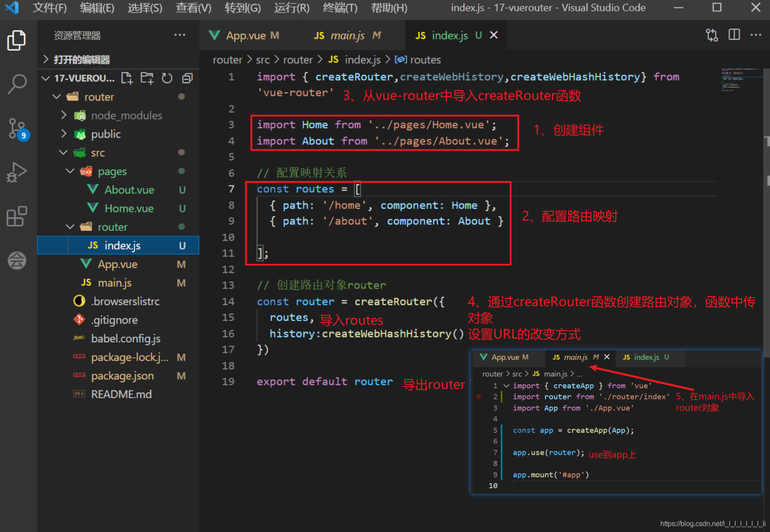Open the Run and Debug view
Image resolution: width=770 pixels, height=532 pixels.
click(17, 172)
